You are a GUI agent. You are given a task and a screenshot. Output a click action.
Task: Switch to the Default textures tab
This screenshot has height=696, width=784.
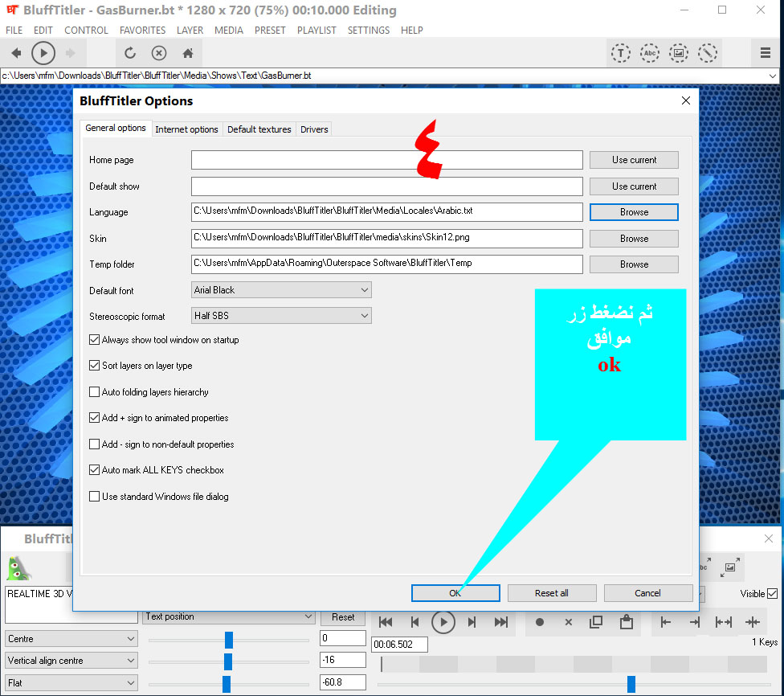tap(259, 129)
